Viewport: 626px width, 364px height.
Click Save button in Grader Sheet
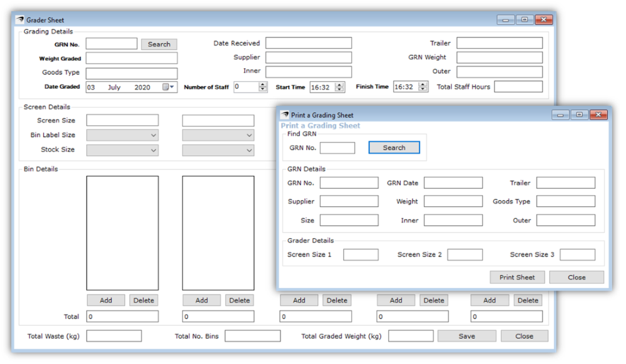pyautogui.click(x=467, y=336)
